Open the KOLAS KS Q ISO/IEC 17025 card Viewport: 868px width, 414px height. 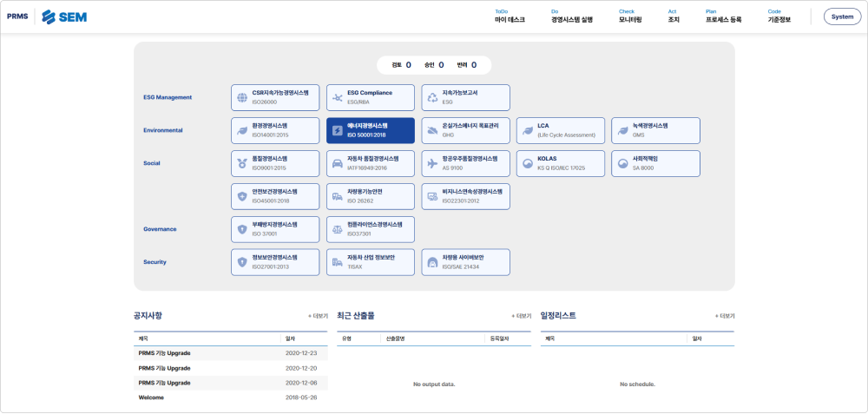[x=561, y=164]
